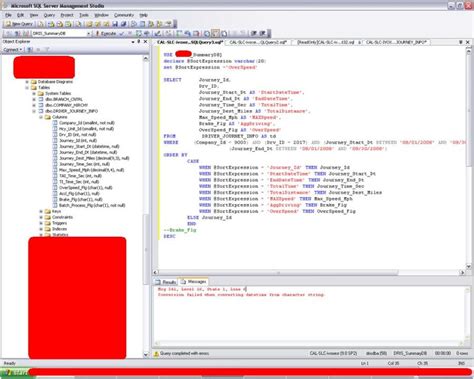Click the Cancel Executing Query icon

tap(130, 33)
